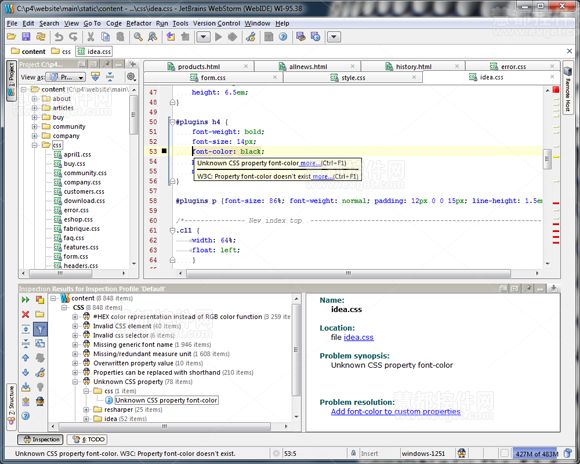This screenshot has height=464, width=580.
Task: Click the lock icon in status bar
Action: coord(354,453)
